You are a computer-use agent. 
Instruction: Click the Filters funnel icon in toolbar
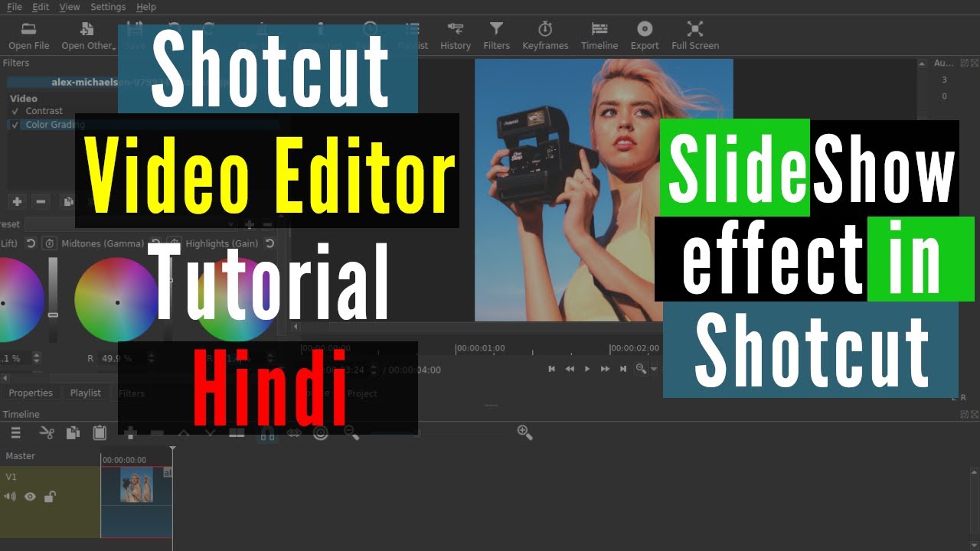(x=496, y=29)
